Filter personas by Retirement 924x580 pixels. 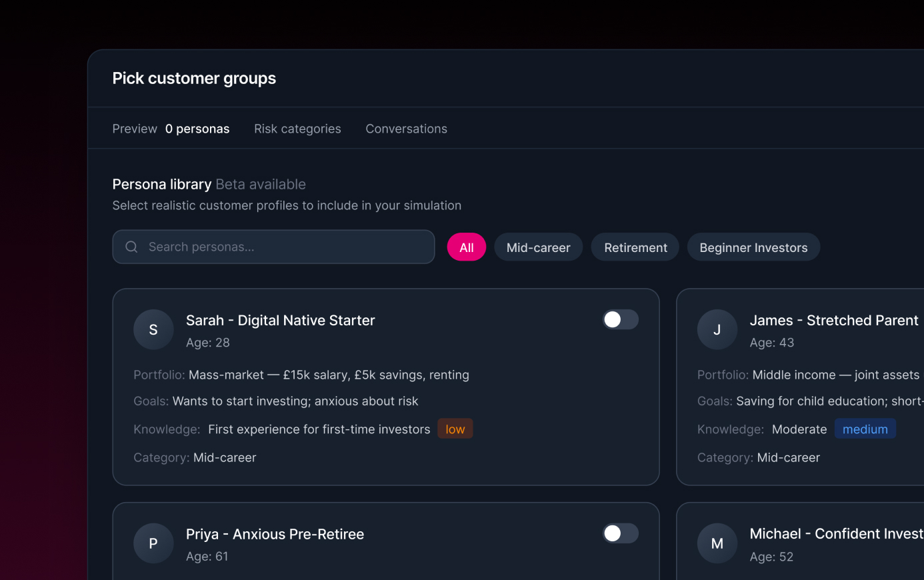635,247
